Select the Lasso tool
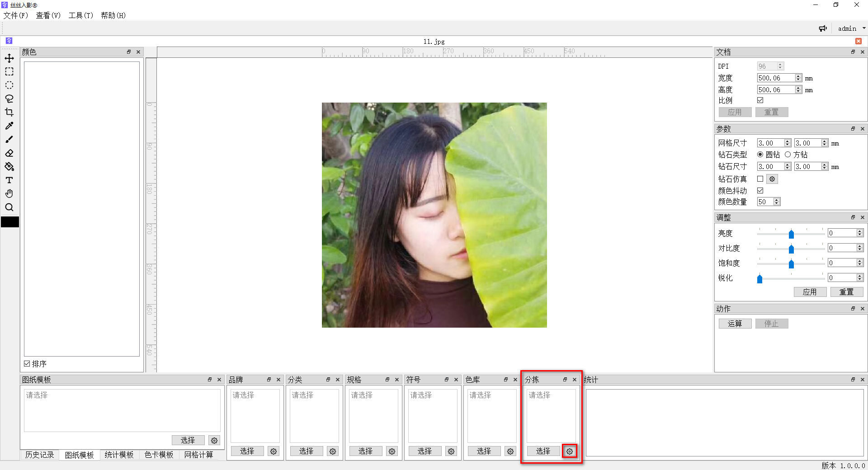868x470 pixels. pos(9,99)
